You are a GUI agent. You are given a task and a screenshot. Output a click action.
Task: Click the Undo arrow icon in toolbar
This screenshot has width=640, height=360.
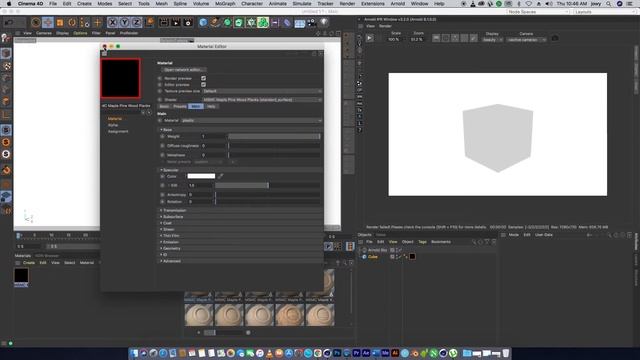(x=9, y=23)
